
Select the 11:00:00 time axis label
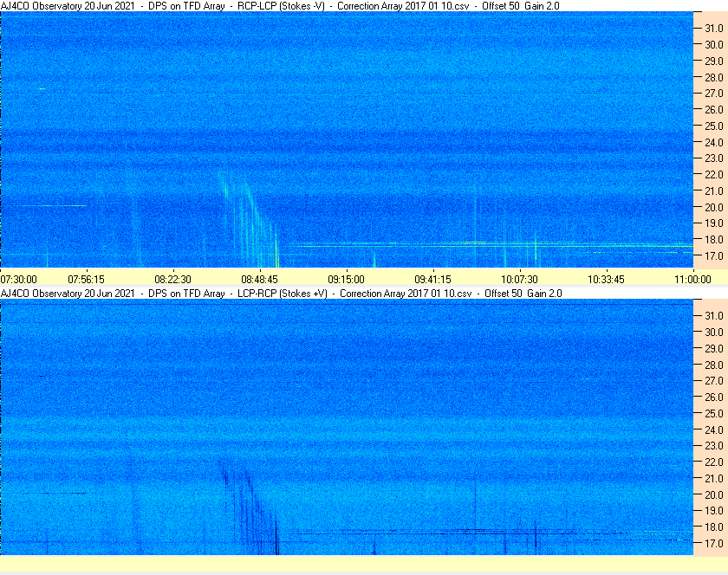(x=692, y=280)
